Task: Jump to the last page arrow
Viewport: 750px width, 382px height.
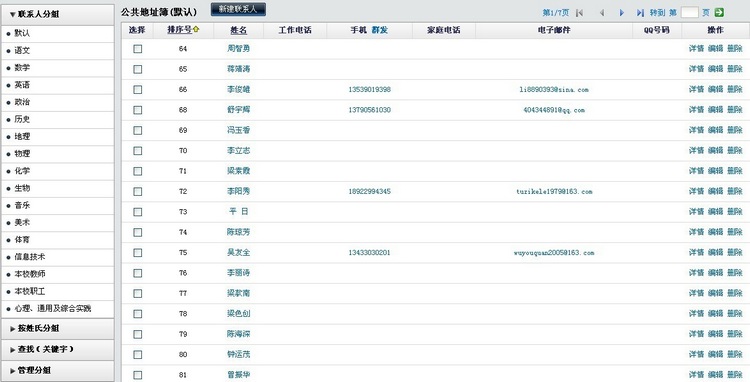Action: (x=640, y=13)
